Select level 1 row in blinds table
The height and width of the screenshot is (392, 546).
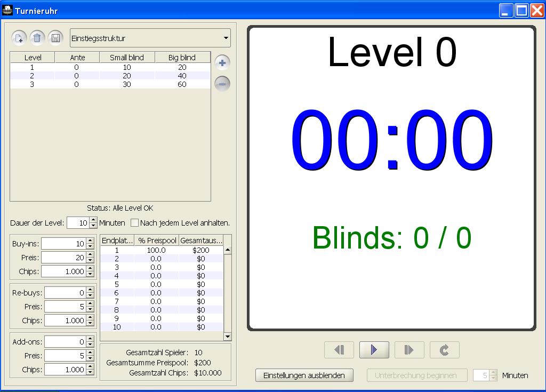click(x=110, y=67)
